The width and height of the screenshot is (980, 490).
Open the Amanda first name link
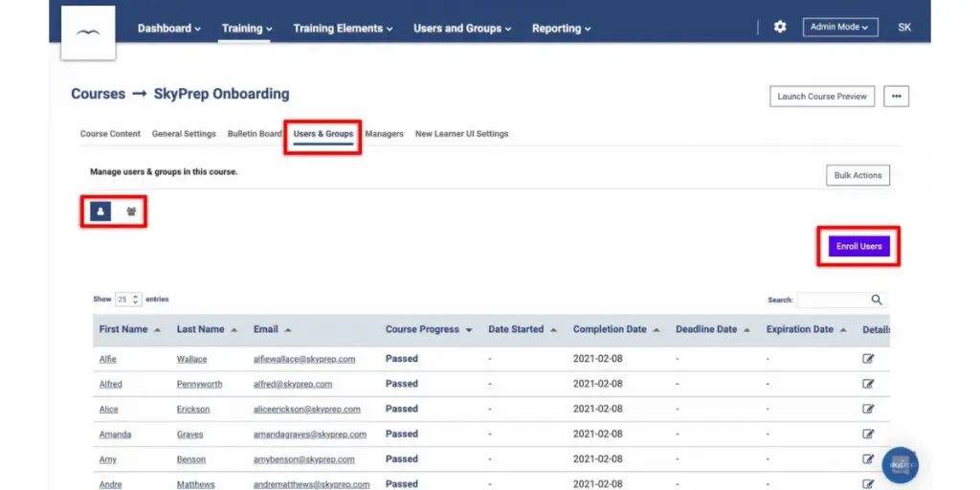click(115, 434)
